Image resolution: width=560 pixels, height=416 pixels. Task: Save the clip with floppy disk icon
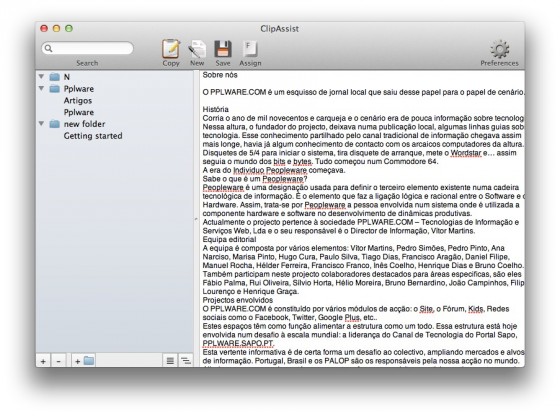tap(223, 49)
